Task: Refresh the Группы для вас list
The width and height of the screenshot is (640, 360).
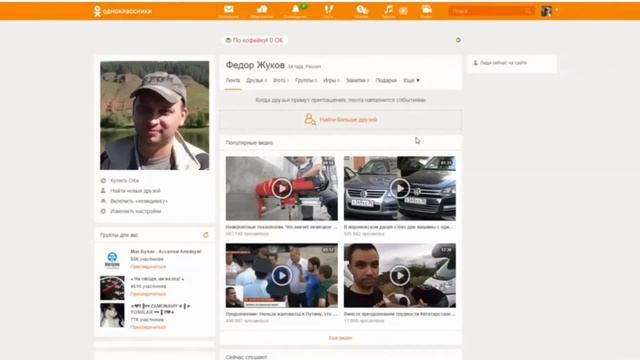Action: pyautogui.click(x=206, y=235)
